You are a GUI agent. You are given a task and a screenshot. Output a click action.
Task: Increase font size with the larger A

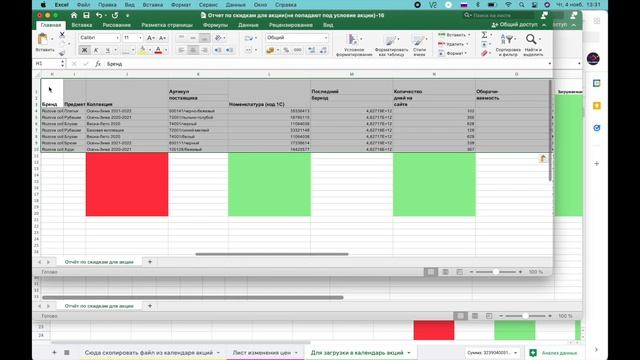[150, 38]
